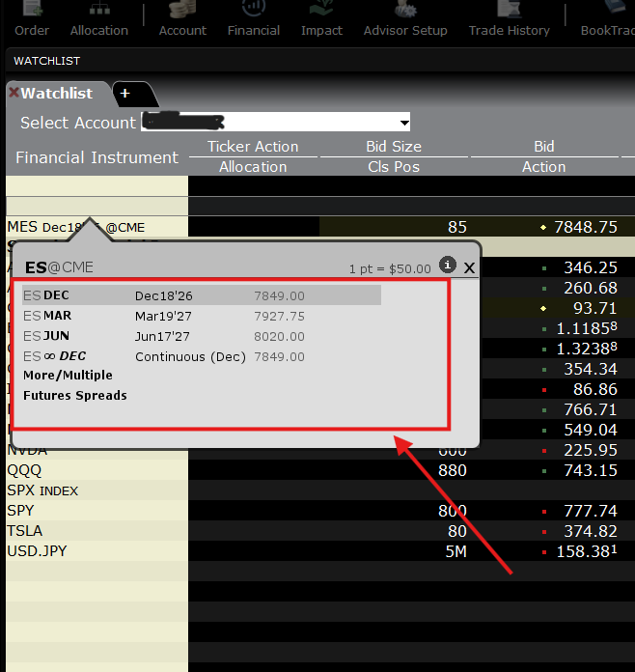Select the MES Dec18 @CME row
635x672 pixels.
[x=97, y=227]
